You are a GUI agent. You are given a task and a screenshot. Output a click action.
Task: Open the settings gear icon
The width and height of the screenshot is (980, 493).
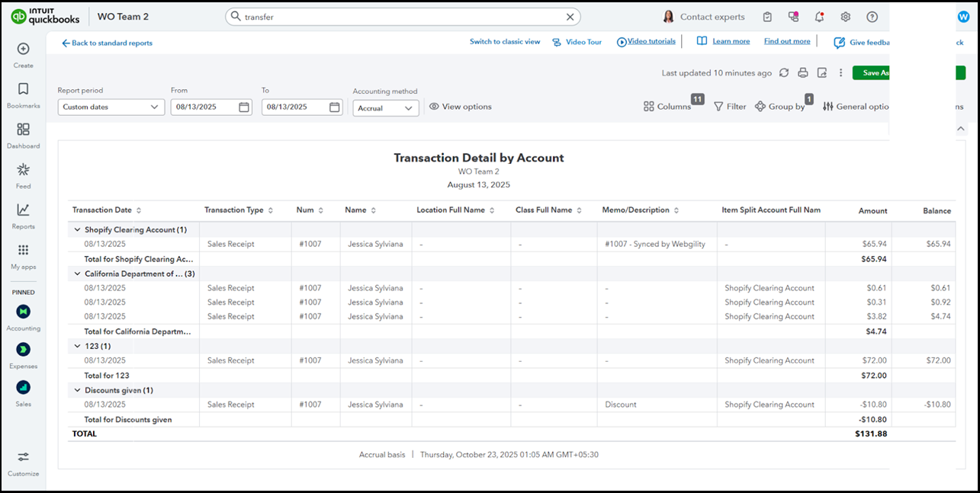845,17
